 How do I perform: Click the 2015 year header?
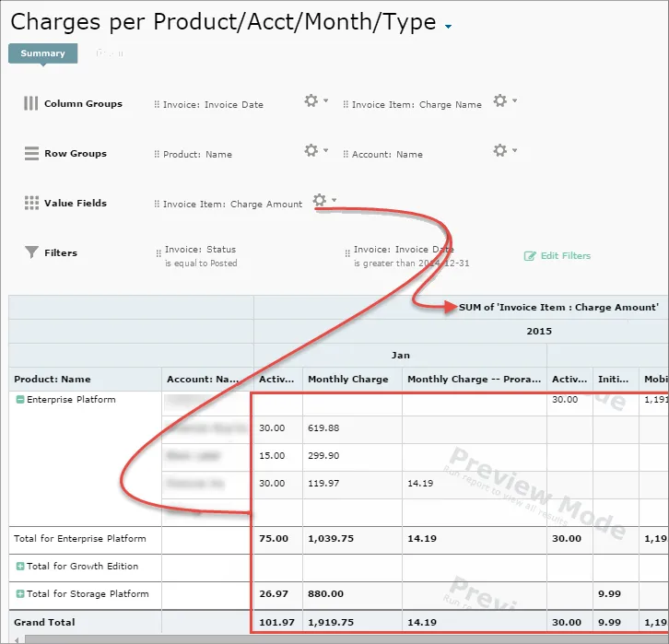pyautogui.click(x=539, y=332)
